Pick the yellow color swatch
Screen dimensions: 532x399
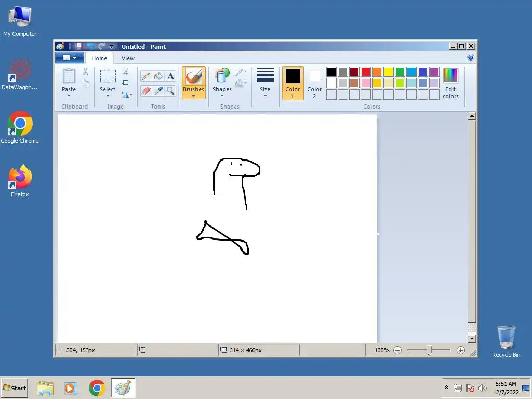tap(389, 72)
